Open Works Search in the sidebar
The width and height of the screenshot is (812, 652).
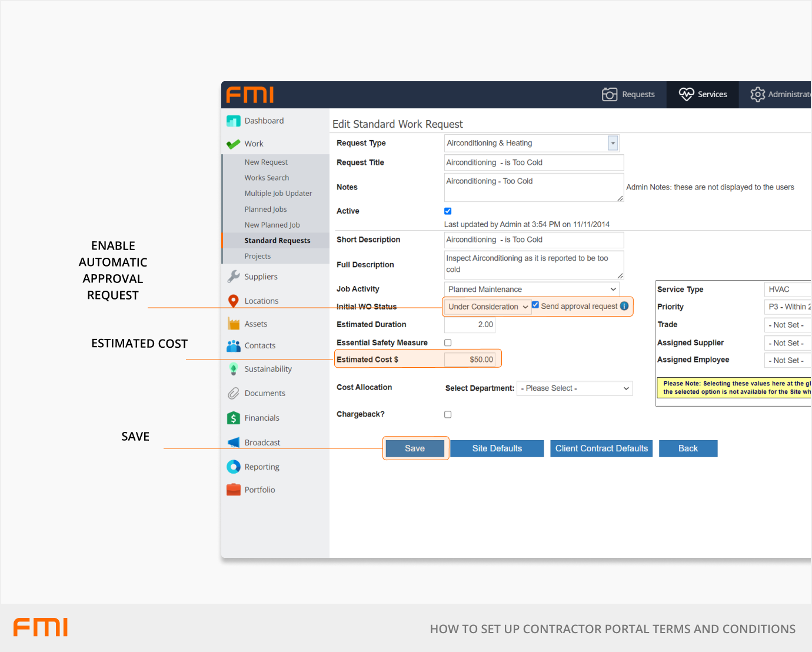pyautogui.click(x=267, y=178)
